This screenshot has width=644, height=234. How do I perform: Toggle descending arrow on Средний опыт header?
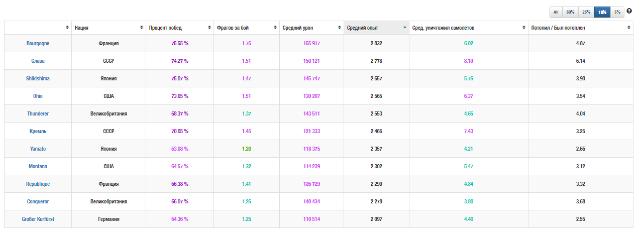(404, 28)
